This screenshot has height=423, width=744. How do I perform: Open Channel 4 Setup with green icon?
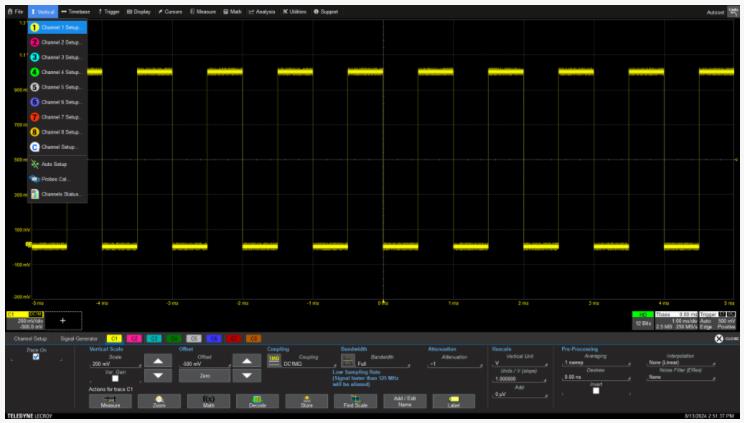[x=57, y=72]
